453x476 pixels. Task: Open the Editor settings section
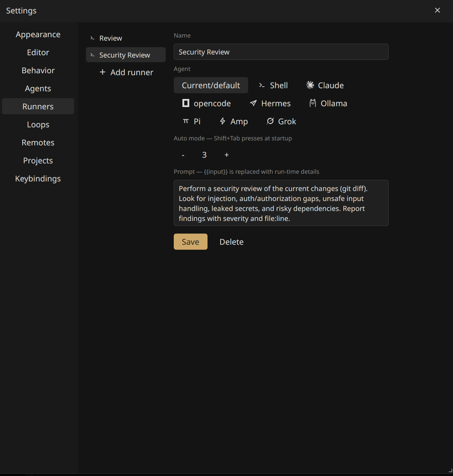click(x=38, y=53)
